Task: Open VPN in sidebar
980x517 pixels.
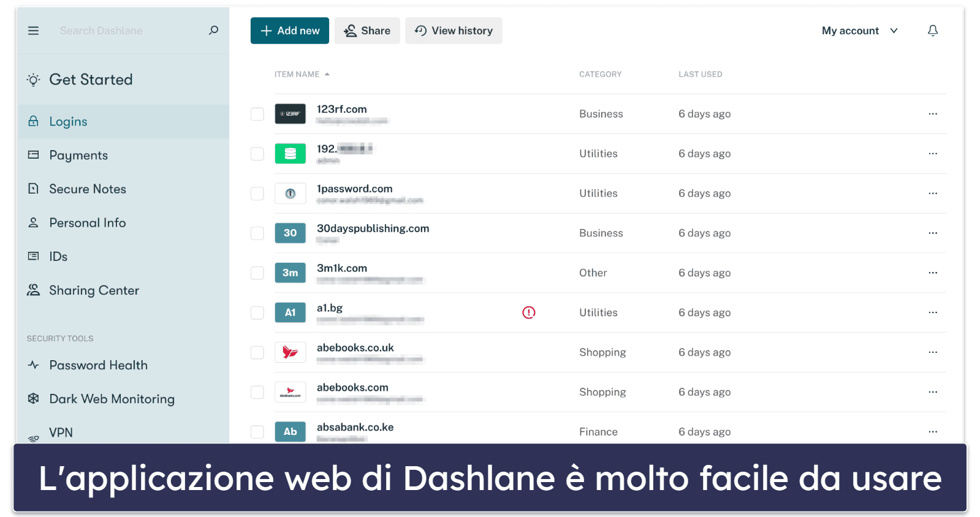Action: point(61,432)
